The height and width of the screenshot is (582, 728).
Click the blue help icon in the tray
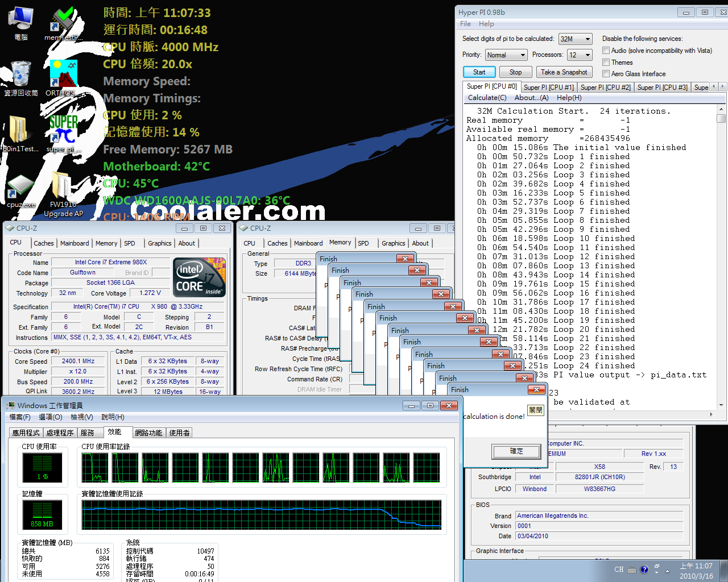644,569
